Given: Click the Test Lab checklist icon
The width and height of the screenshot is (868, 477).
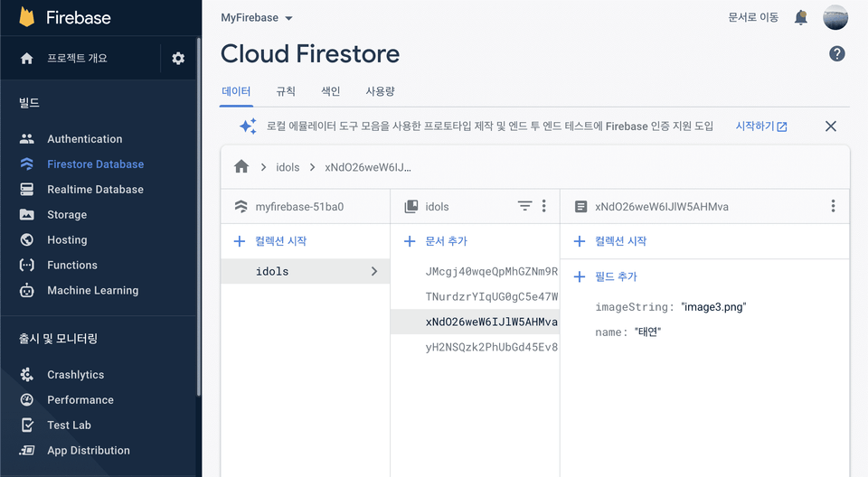Looking at the screenshot, I should coord(27,425).
